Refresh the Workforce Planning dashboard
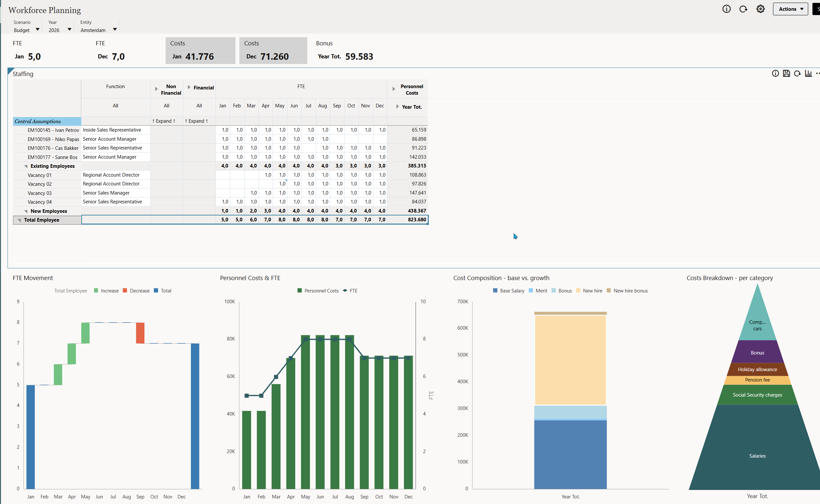The width and height of the screenshot is (820, 504). pyautogui.click(x=743, y=9)
